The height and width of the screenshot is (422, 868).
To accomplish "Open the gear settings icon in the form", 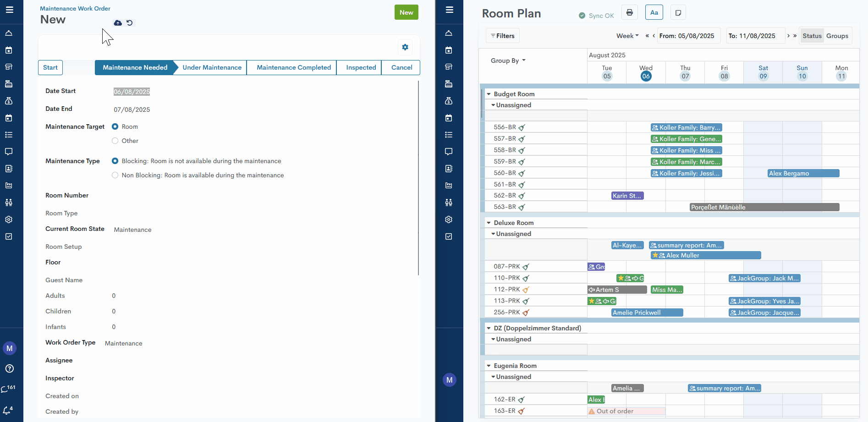I will (405, 47).
